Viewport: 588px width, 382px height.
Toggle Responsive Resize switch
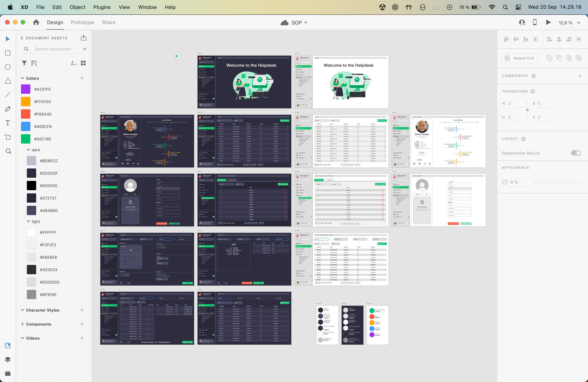(x=576, y=153)
